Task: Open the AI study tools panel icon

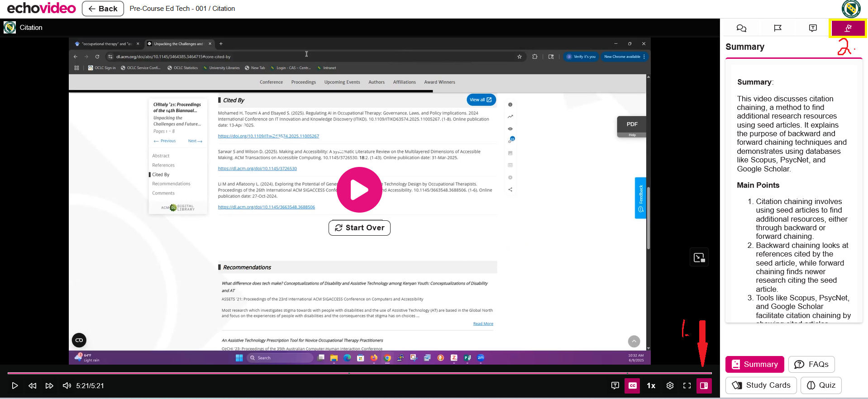Action: [848, 28]
